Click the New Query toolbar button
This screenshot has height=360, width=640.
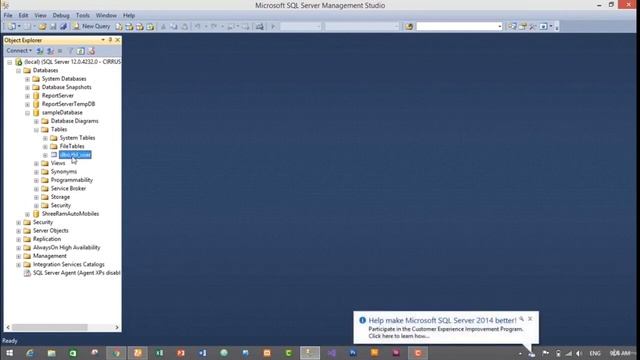(92, 27)
